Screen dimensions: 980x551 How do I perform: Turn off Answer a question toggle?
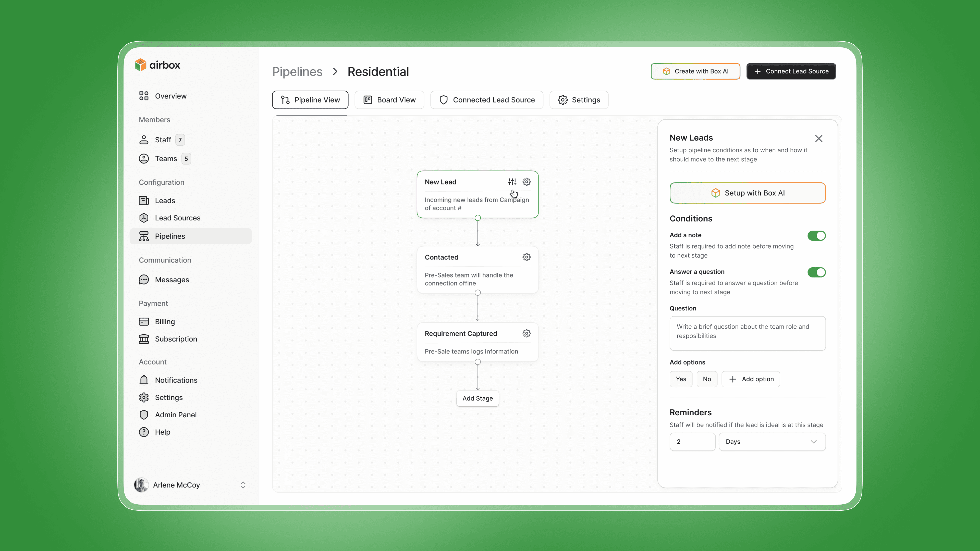(x=816, y=272)
